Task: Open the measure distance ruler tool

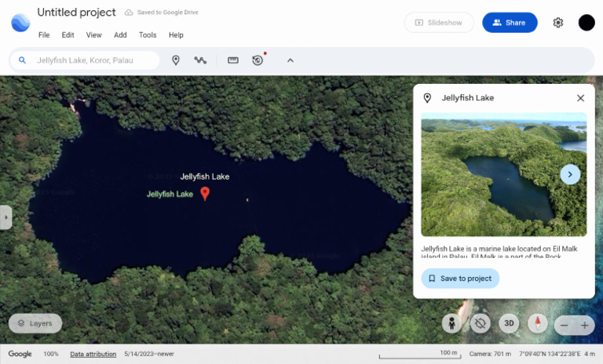Action: [233, 60]
